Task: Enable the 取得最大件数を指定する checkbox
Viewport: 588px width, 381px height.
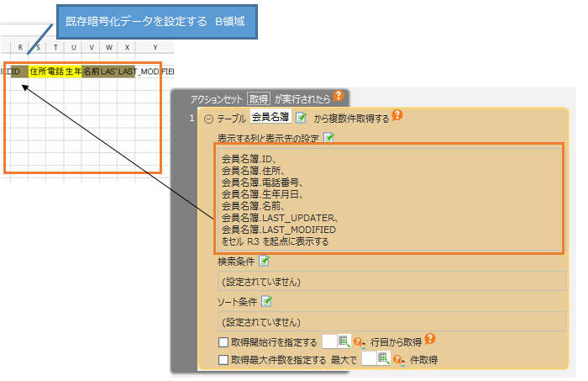Action: [223, 360]
